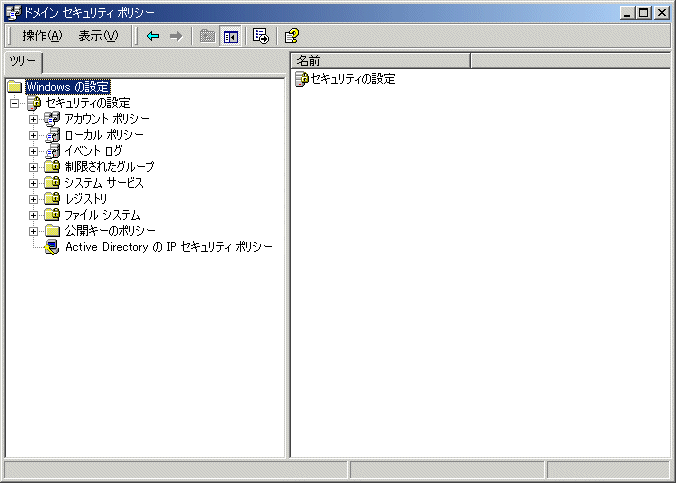Click the Windows の設定 folder icon

[15, 87]
